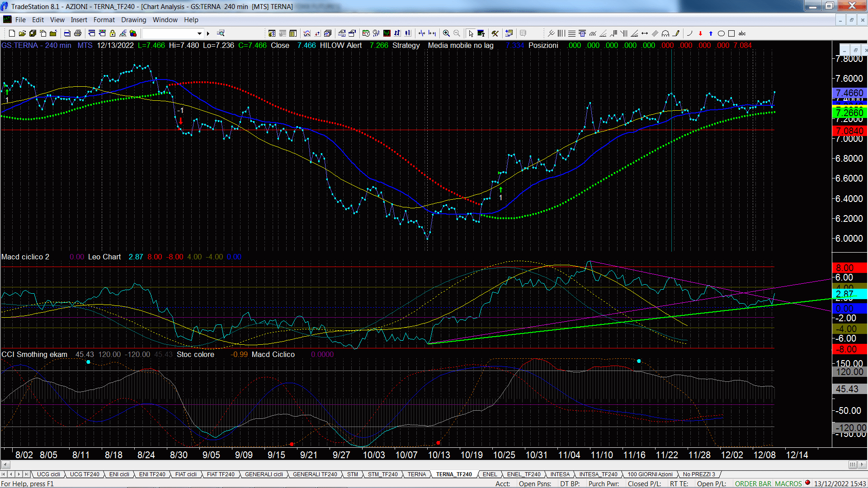868x488 pixels.
Task: Select the horizontal double arrow tool
Action: coord(645,33)
